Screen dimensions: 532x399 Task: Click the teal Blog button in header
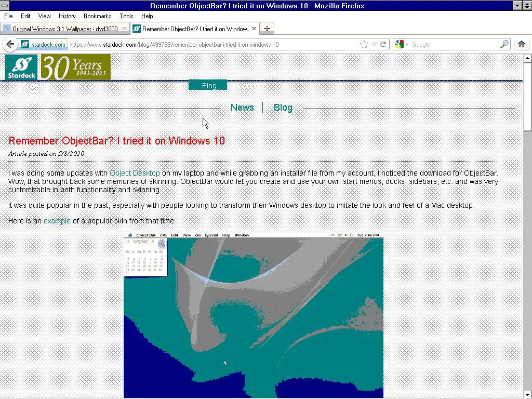pyautogui.click(x=208, y=86)
